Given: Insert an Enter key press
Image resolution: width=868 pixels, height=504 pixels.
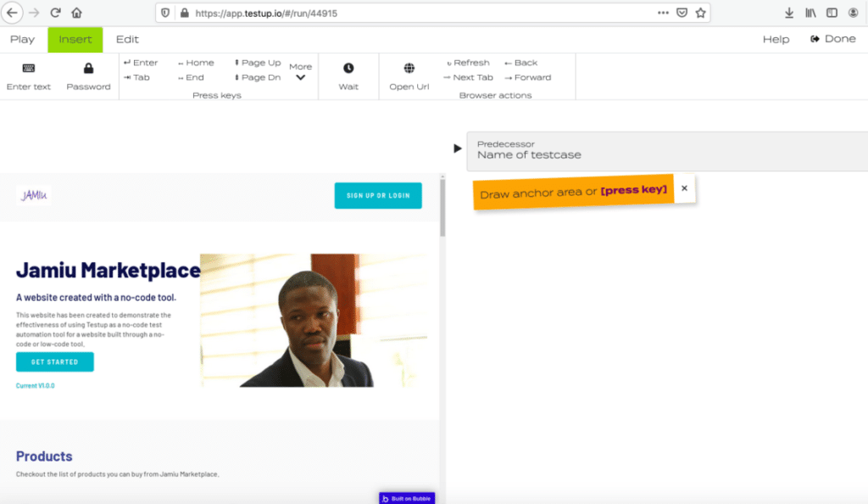Looking at the screenshot, I should click(142, 63).
